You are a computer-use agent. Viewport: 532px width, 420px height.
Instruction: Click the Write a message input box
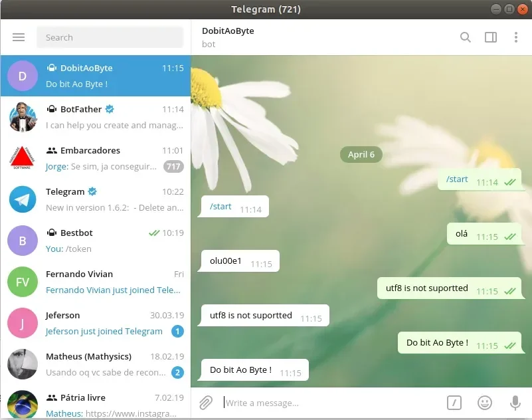331,403
